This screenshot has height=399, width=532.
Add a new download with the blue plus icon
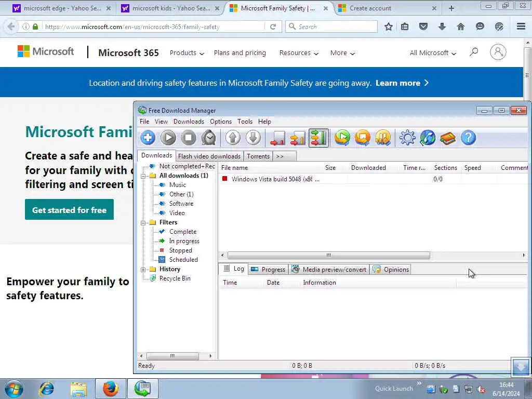click(x=148, y=138)
